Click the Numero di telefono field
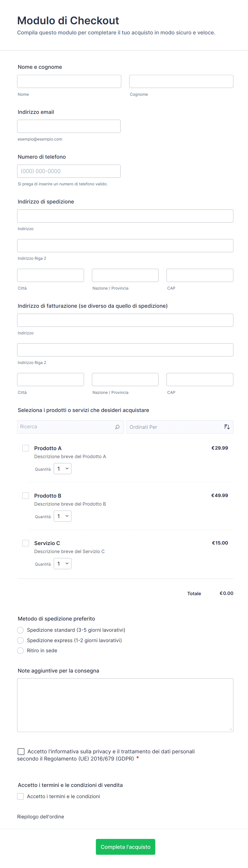The width and height of the screenshot is (248, 868). pos(69,171)
